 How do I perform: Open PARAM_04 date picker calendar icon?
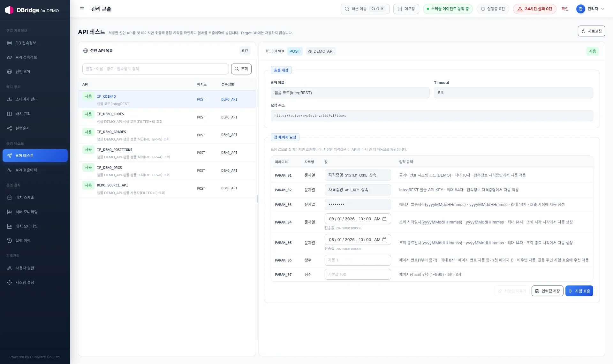coord(384,219)
